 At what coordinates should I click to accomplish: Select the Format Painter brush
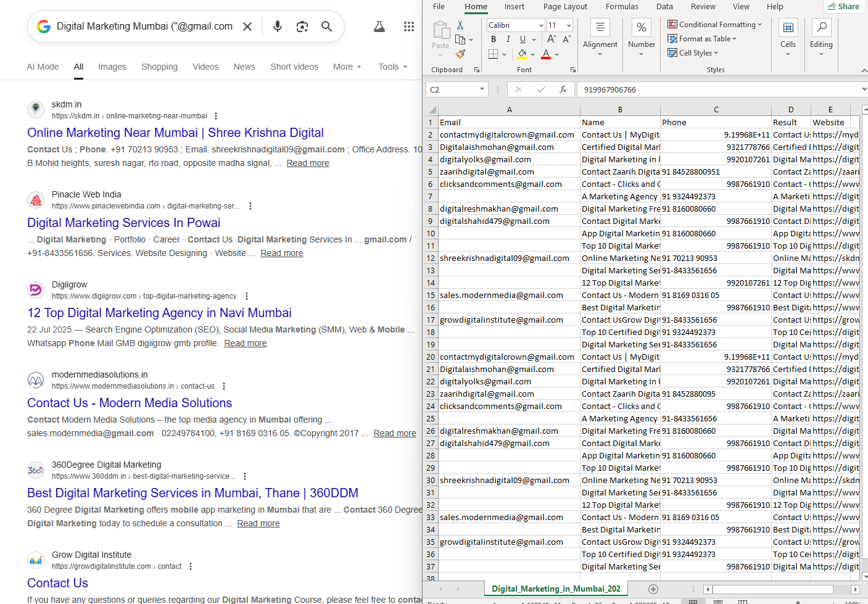click(460, 54)
